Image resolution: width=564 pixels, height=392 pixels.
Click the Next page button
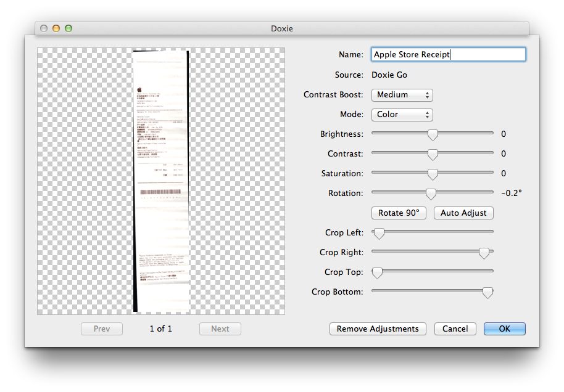[220, 329]
